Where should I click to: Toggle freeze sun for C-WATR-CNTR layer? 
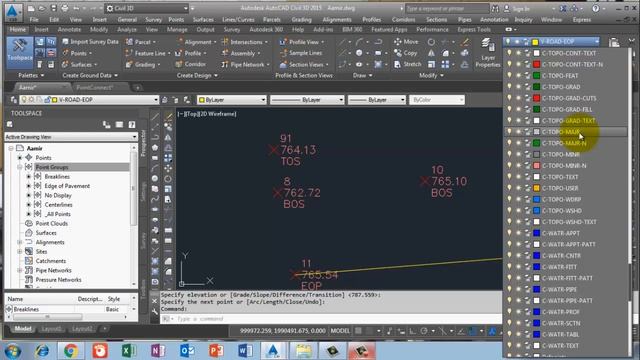518,256
